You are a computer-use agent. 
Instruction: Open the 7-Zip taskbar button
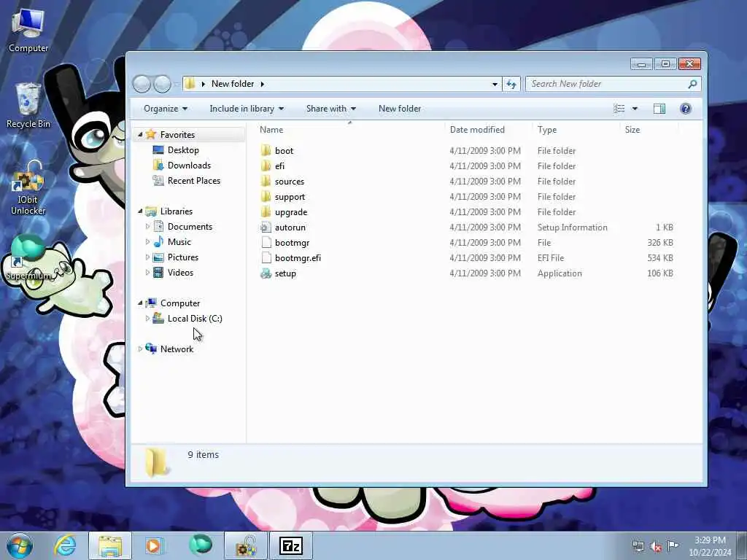point(291,545)
